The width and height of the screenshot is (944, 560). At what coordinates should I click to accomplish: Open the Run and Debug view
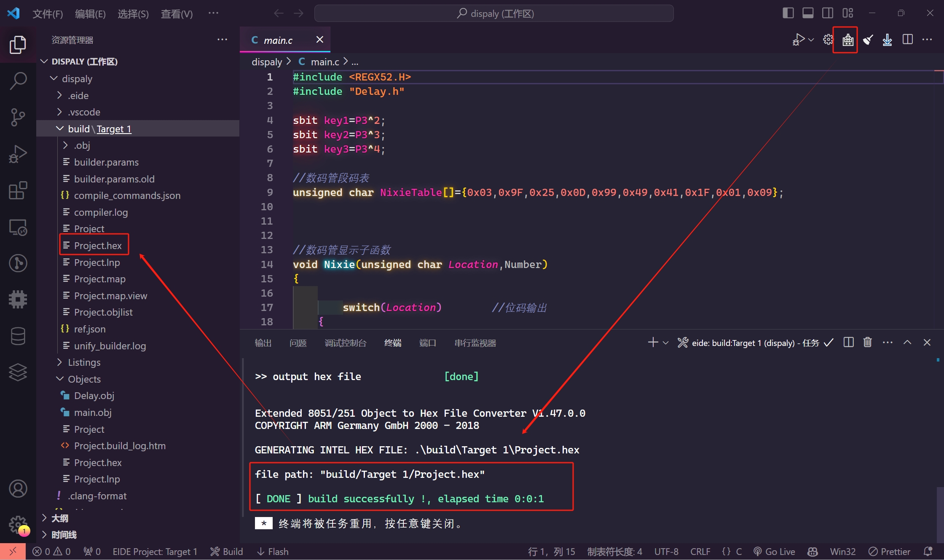(x=18, y=154)
